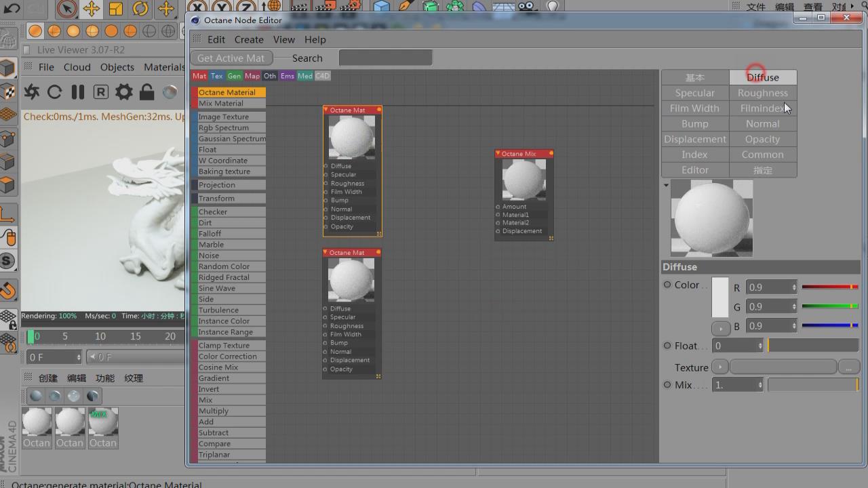Expand color options arrow below swatch
The image size is (868, 488).
point(720,328)
